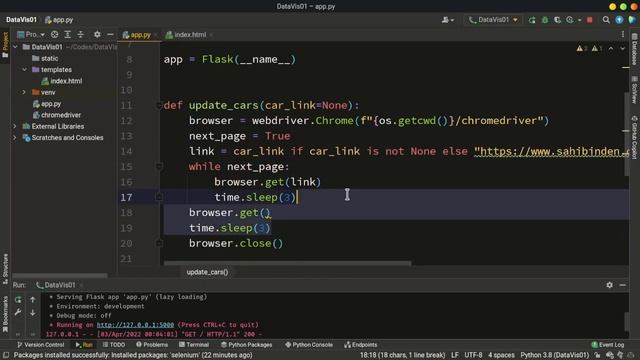Go to previous highlighted error arrow
The height and width of the screenshot is (360, 640).
click(x=611, y=49)
